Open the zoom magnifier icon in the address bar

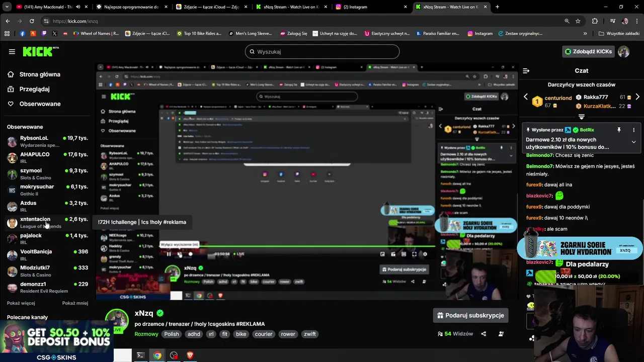567,21
